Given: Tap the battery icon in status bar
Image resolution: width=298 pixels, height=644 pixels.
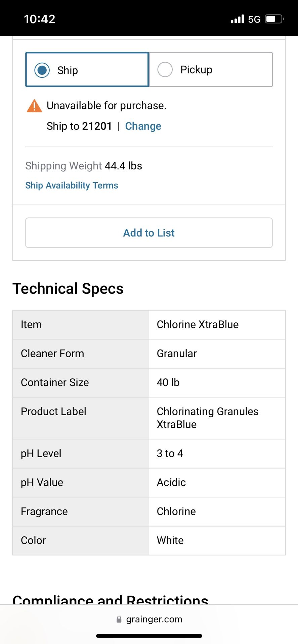Looking at the screenshot, I should [274, 19].
